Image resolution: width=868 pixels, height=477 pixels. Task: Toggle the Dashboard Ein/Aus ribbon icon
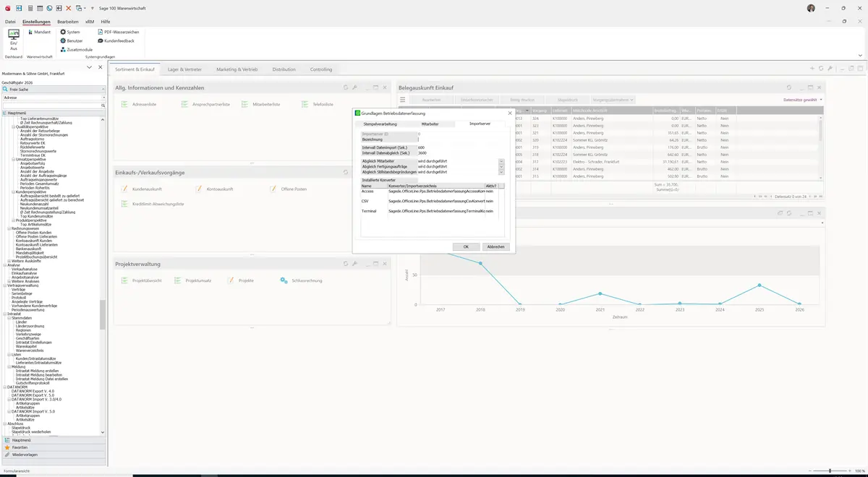(x=13, y=39)
